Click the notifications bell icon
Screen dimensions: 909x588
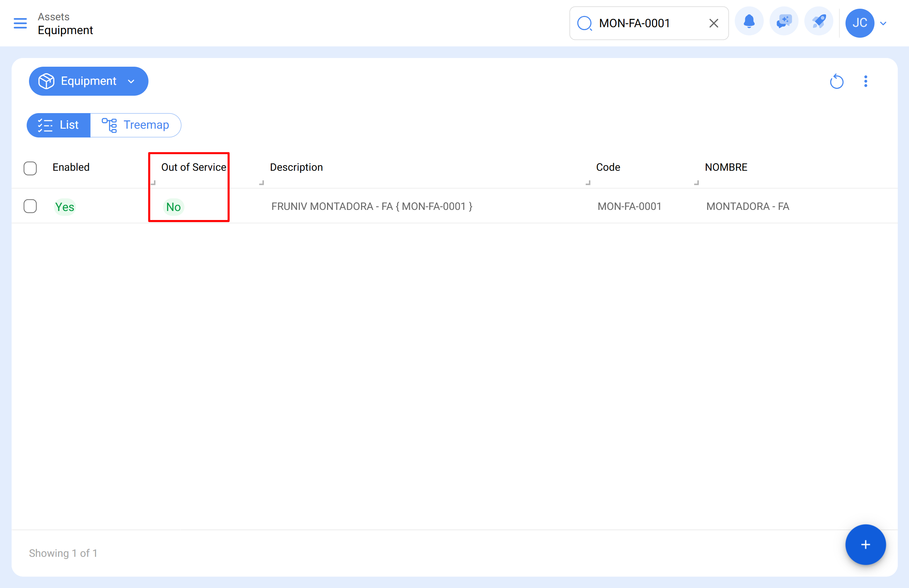(749, 22)
